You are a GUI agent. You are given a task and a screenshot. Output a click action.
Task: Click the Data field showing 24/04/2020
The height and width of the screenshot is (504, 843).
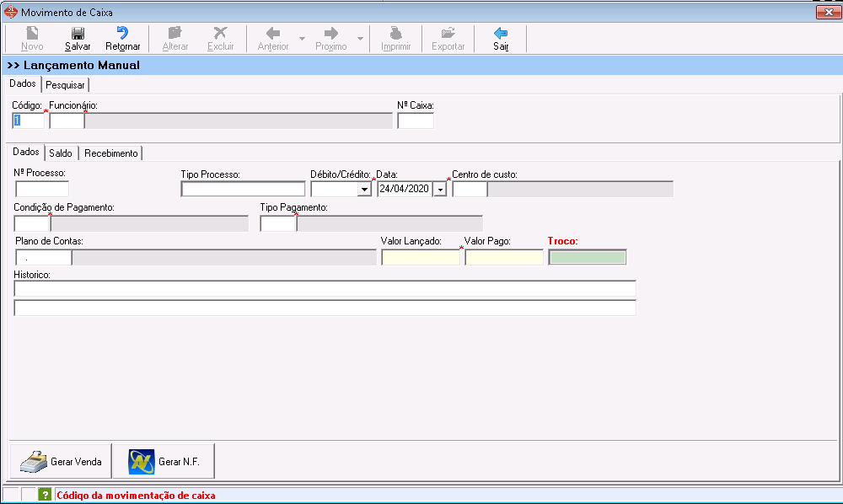(405, 189)
